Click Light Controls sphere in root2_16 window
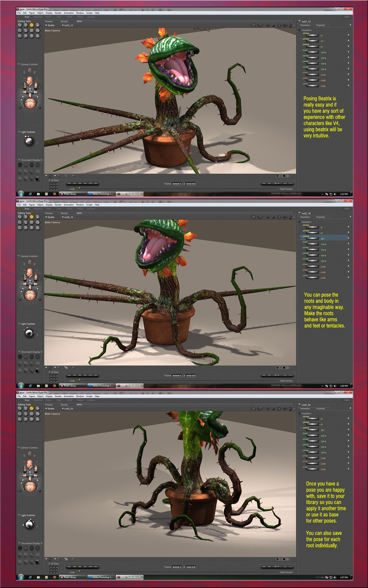 29,333
